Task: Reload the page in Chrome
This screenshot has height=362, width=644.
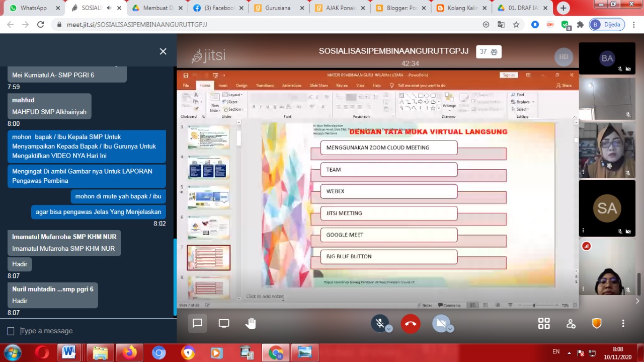Action: click(41, 24)
